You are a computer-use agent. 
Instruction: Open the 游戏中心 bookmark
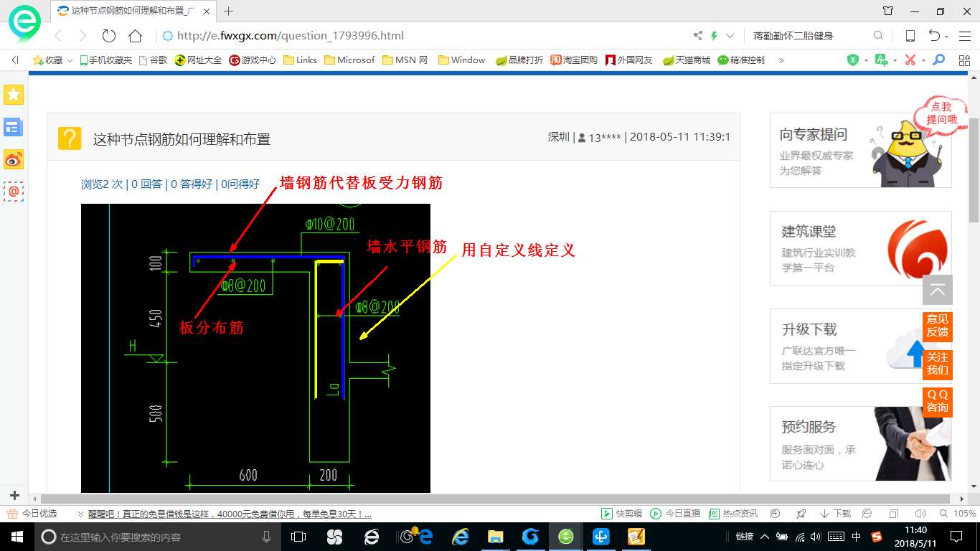pos(253,60)
